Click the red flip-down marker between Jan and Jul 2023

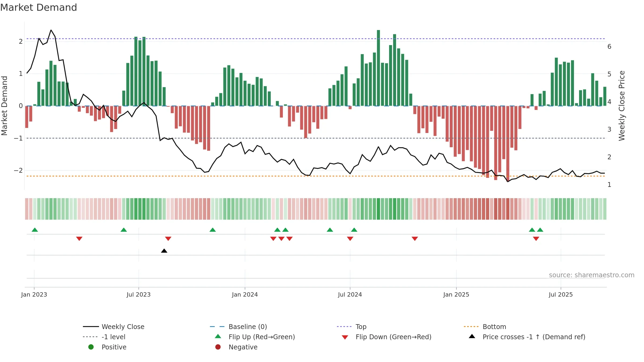(x=79, y=239)
